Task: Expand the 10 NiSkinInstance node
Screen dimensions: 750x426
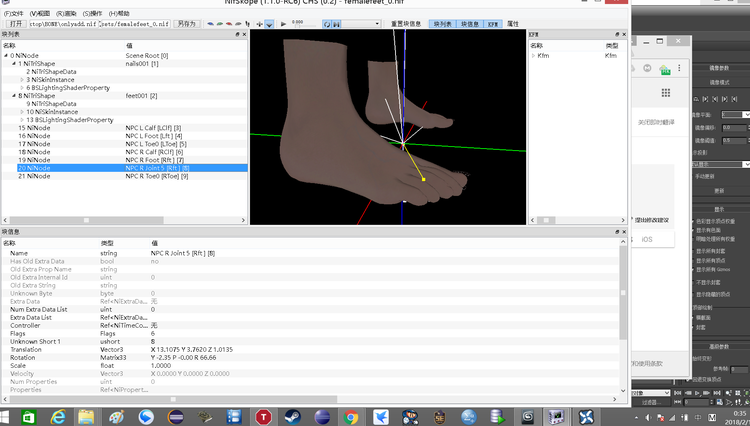Action: coord(22,112)
